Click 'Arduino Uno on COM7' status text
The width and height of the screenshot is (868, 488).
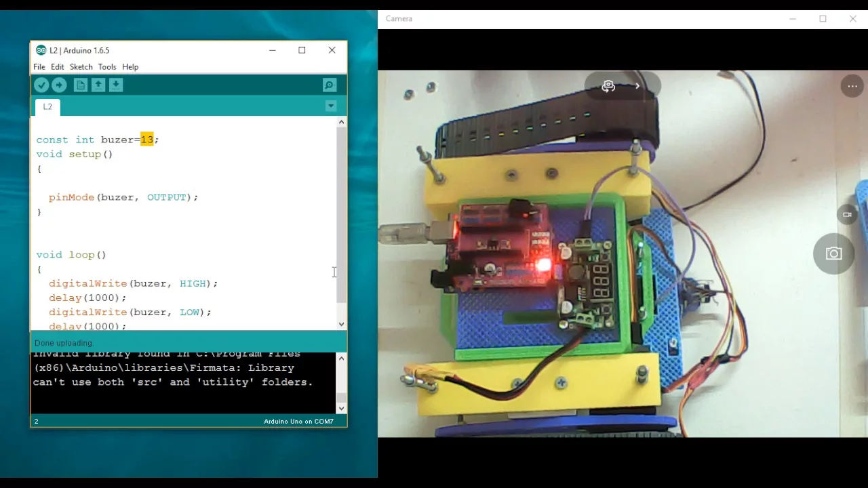coord(298,422)
